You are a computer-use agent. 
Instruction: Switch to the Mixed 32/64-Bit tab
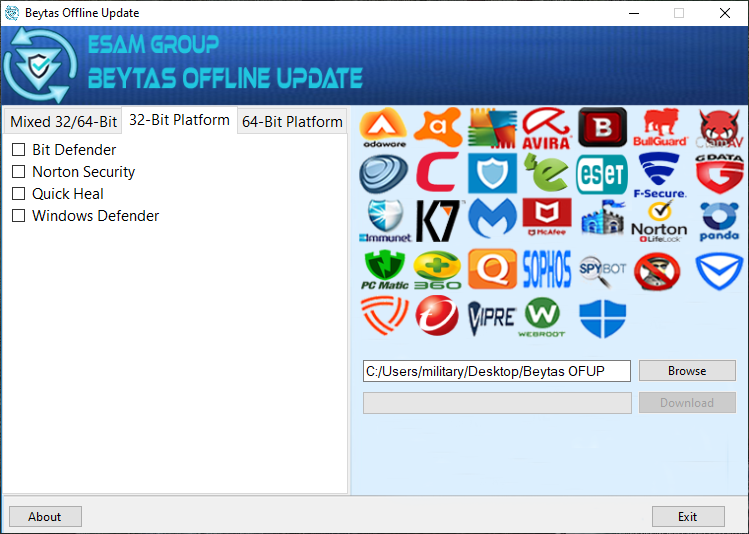click(x=63, y=122)
